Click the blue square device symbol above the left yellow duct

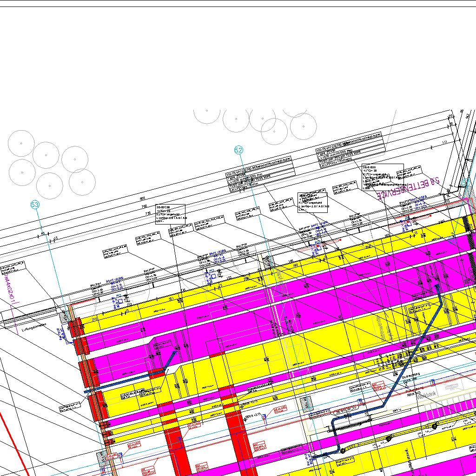click(119, 301)
